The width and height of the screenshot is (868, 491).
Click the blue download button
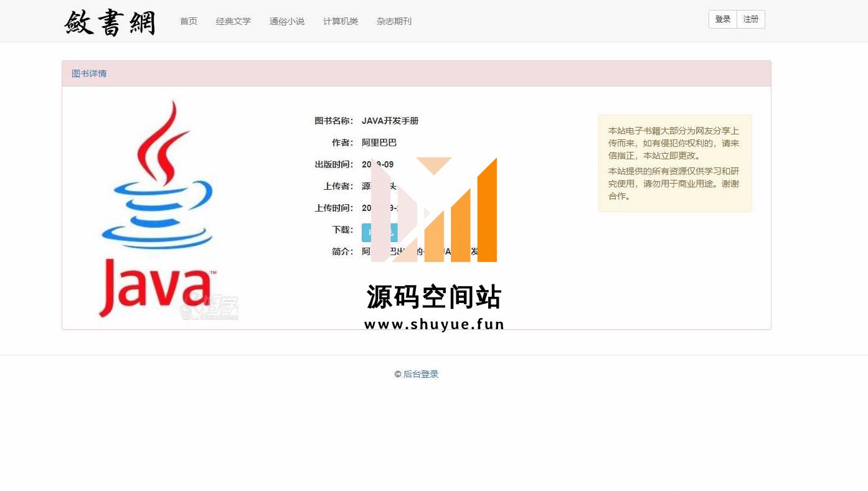tap(379, 233)
